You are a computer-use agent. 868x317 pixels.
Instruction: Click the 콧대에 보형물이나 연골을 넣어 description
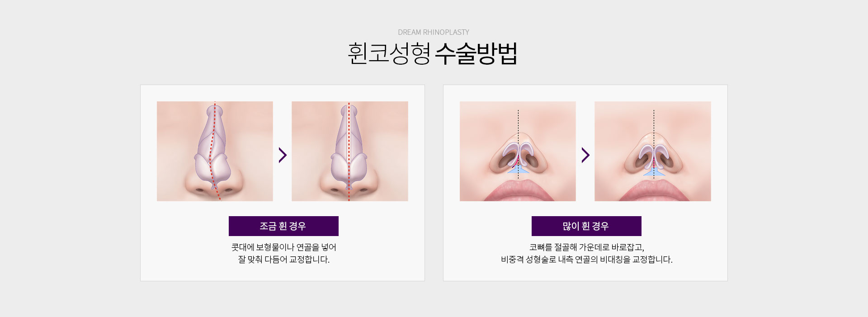pos(284,247)
